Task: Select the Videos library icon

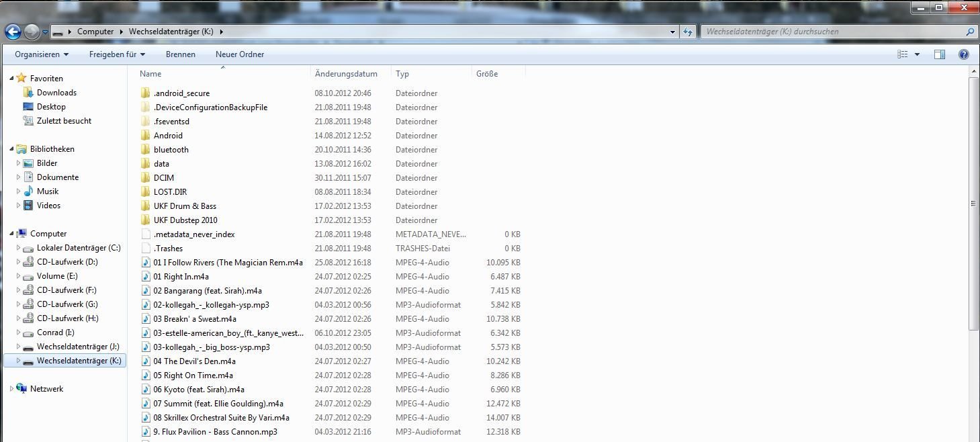Action: click(28, 206)
